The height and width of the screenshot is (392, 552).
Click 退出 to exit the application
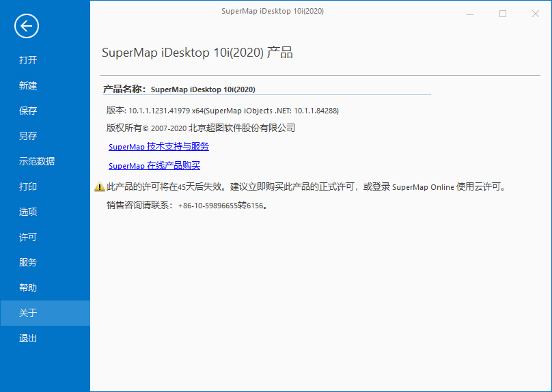coord(28,338)
